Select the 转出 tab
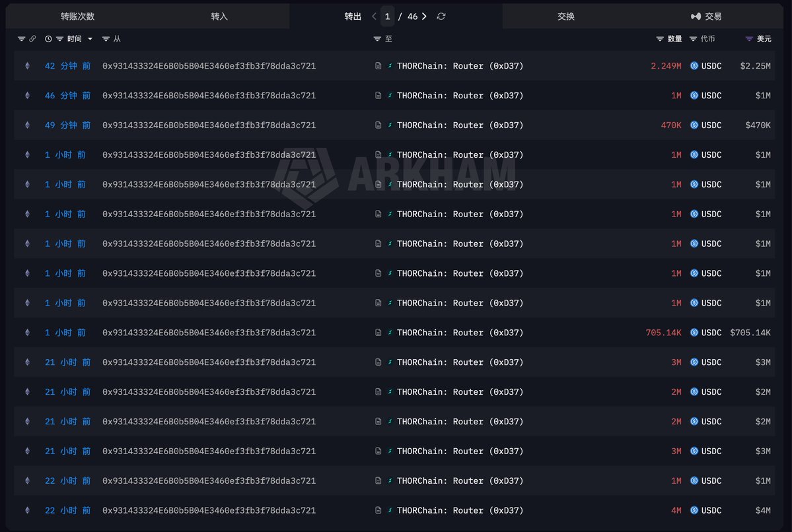 click(353, 16)
